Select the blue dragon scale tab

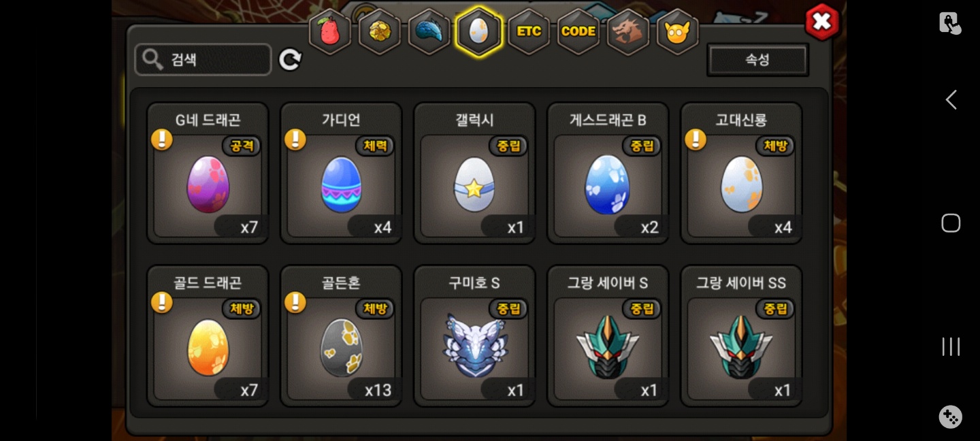(x=429, y=31)
